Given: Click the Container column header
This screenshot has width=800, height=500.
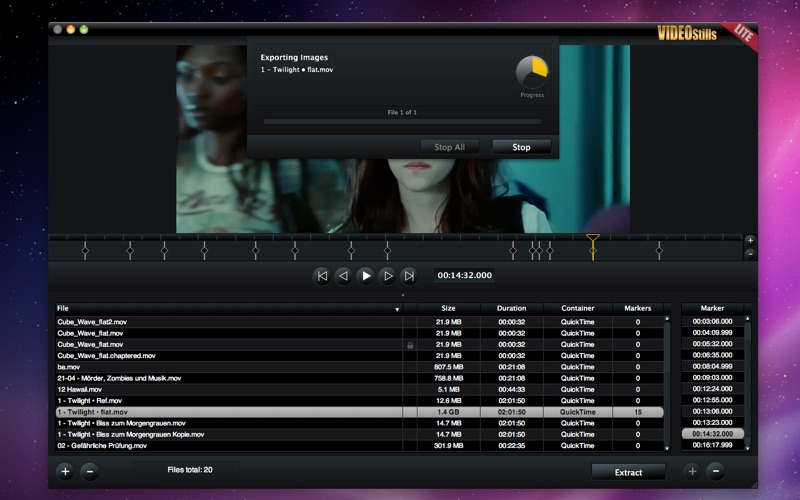Looking at the screenshot, I should [x=578, y=308].
